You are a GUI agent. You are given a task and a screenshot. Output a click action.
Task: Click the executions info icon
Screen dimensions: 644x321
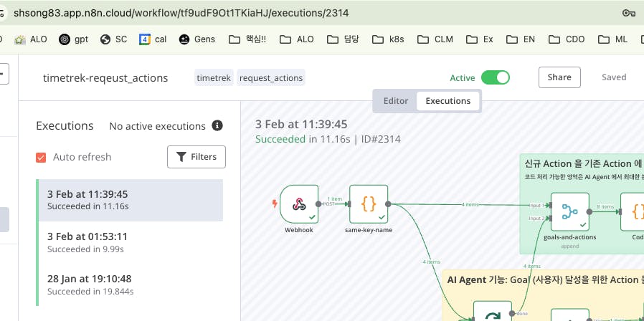(x=217, y=125)
